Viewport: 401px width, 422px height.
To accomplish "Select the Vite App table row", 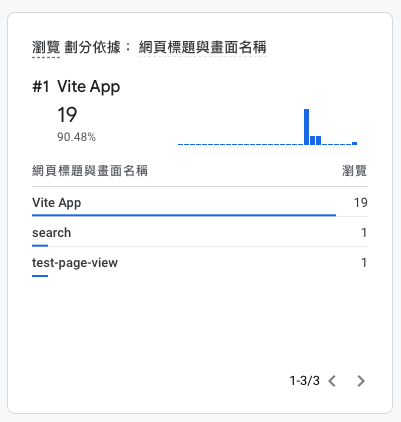I will pos(200,202).
